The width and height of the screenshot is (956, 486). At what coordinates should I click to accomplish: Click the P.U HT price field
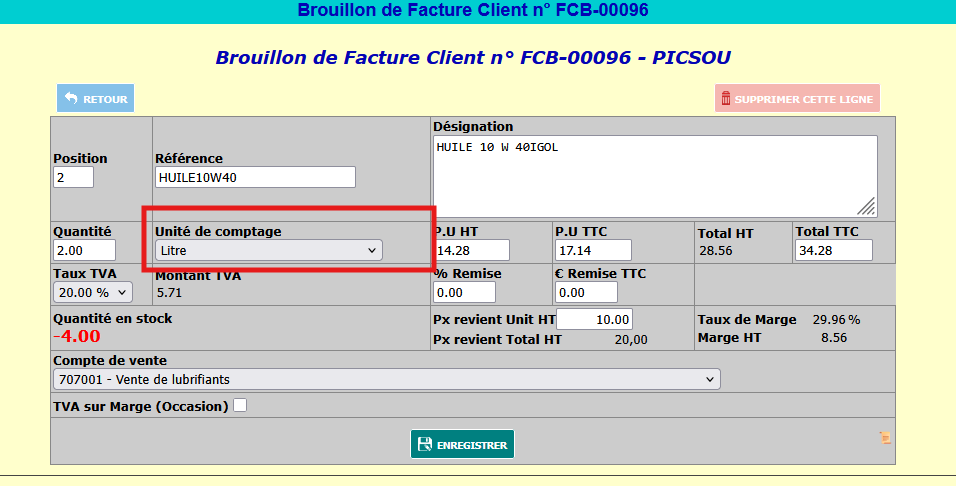(x=472, y=250)
